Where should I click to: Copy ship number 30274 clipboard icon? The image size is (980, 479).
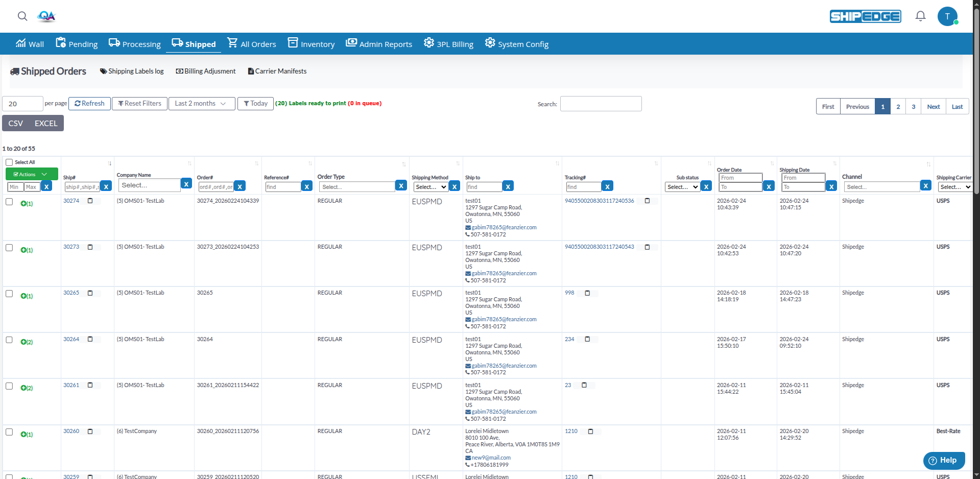pos(90,201)
